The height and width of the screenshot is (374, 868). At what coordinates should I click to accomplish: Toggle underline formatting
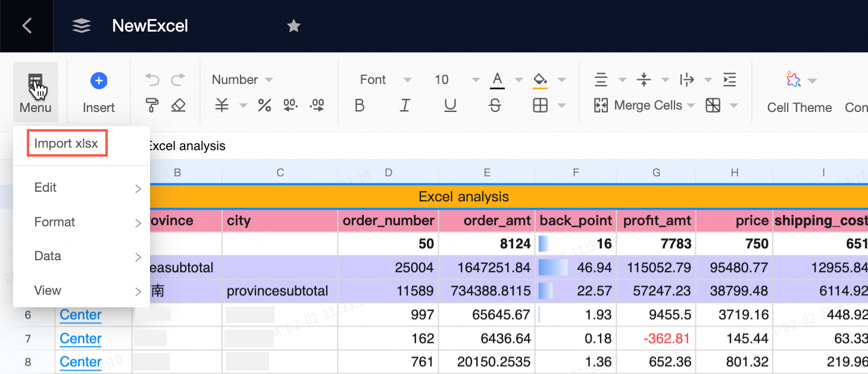[451, 105]
